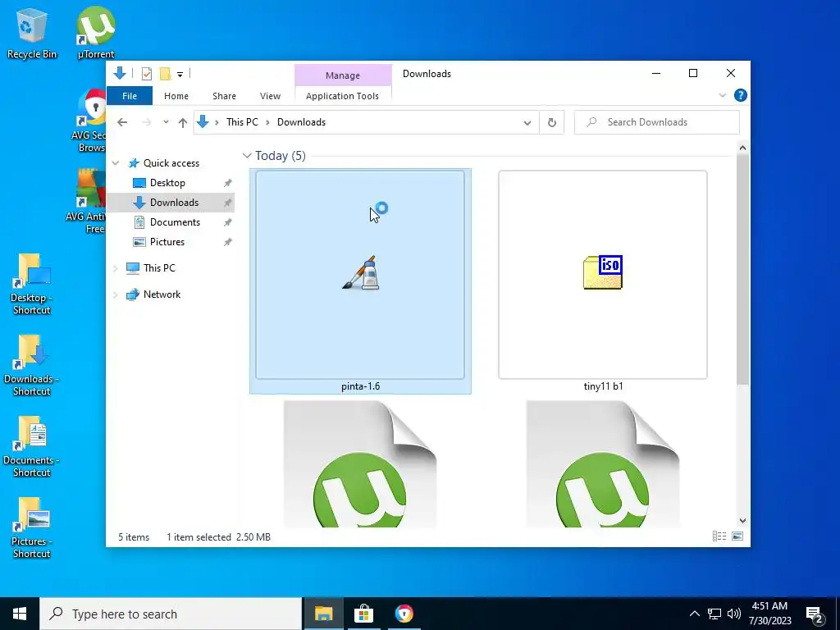Open the AVG Secure Browser desktop shortcut
Viewport: 840px width, 630px height.
(91, 120)
